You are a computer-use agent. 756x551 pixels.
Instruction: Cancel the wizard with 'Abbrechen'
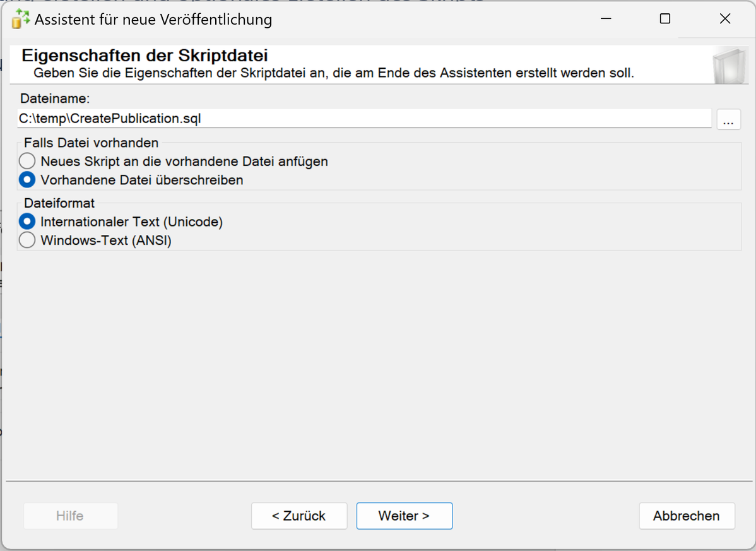(x=687, y=516)
